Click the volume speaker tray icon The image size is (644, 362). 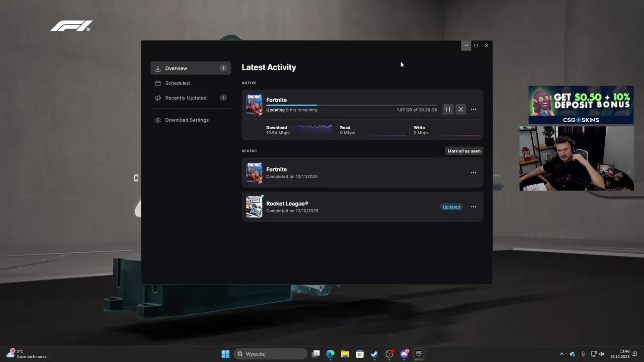[x=602, y=354]
